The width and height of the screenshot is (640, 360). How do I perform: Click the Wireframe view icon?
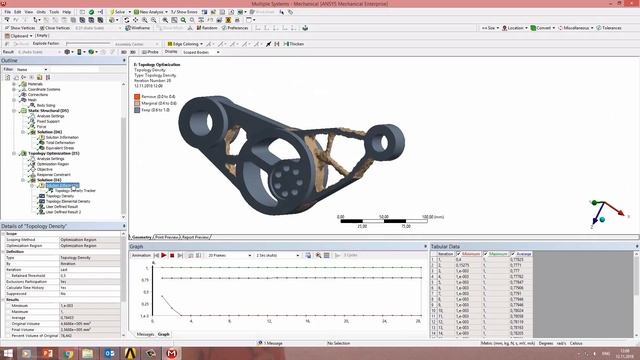pyautogui.click(x=138, y=28)
